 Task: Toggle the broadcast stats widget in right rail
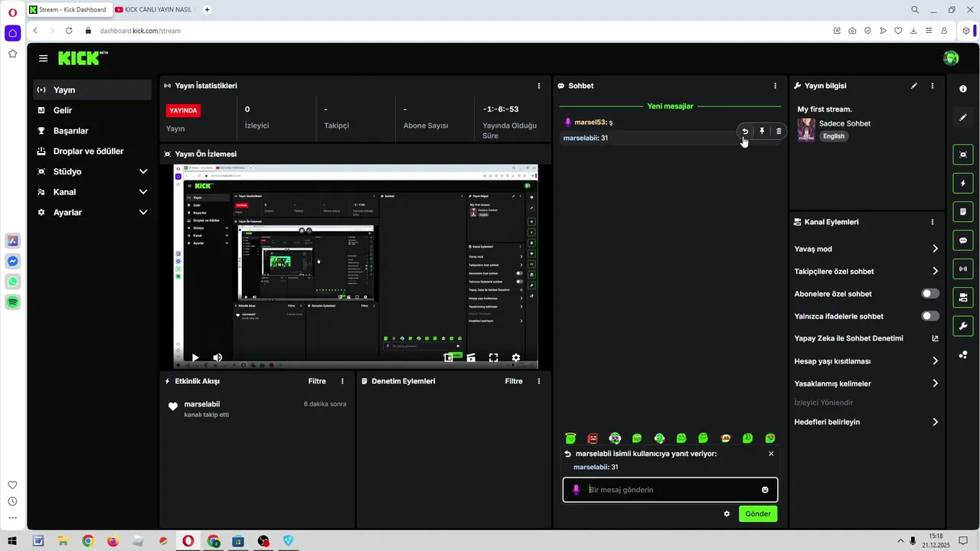963,269
